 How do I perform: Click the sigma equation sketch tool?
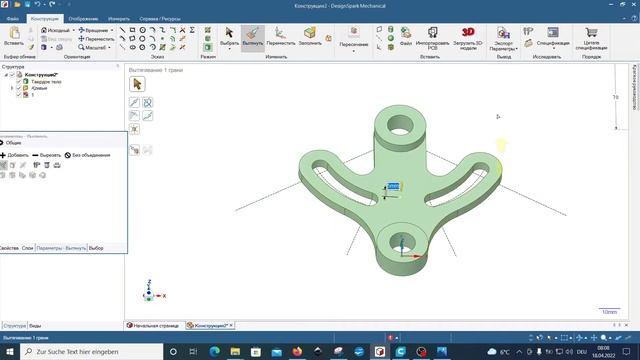click(192, 30)
